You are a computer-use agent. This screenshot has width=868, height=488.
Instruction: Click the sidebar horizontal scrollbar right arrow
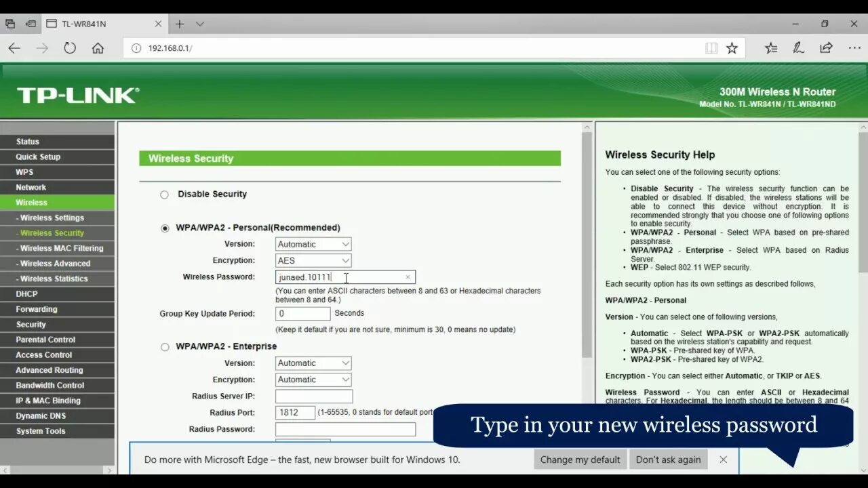click(x=109, y=470)
